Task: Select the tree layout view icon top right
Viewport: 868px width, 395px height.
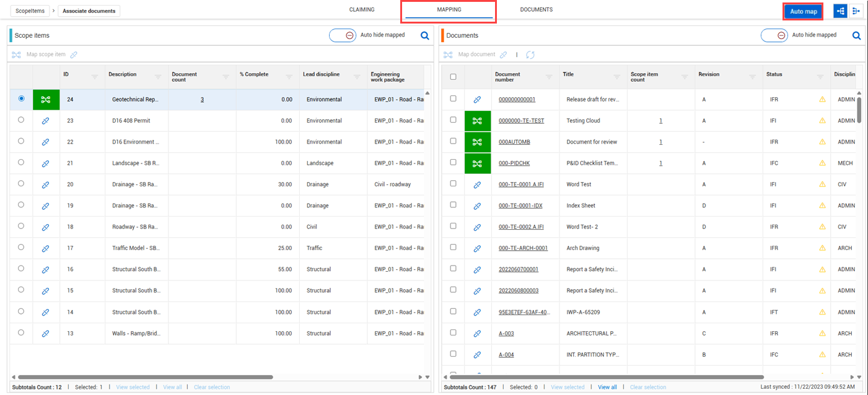Action: point(841,11)
